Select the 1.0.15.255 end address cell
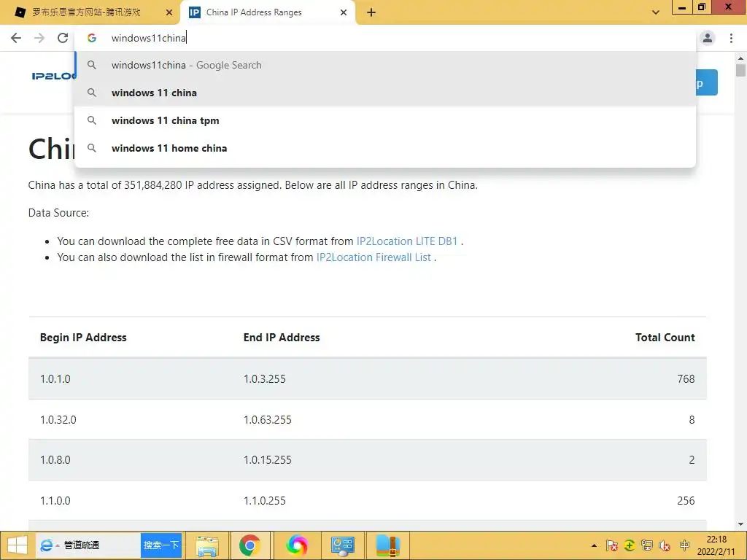This screenshot has width=747, height=560. [267, 460]
